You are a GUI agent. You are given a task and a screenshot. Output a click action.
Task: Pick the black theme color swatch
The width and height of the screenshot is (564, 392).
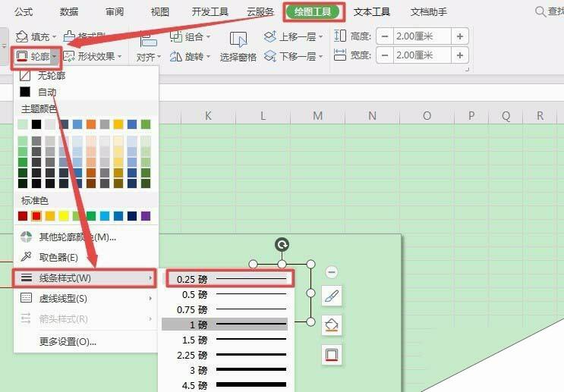click(x=36, y=124)
